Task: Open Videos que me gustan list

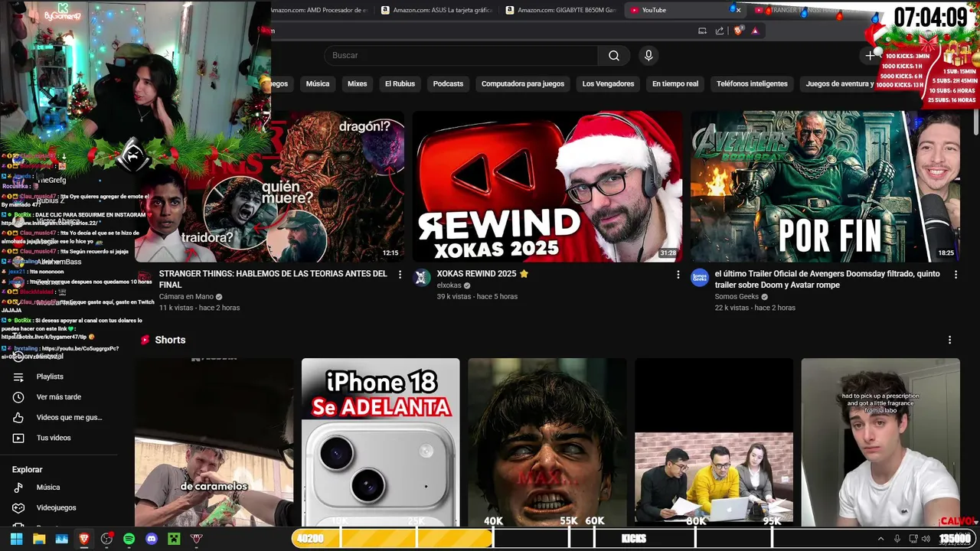Action: click(x=69, y=417)
